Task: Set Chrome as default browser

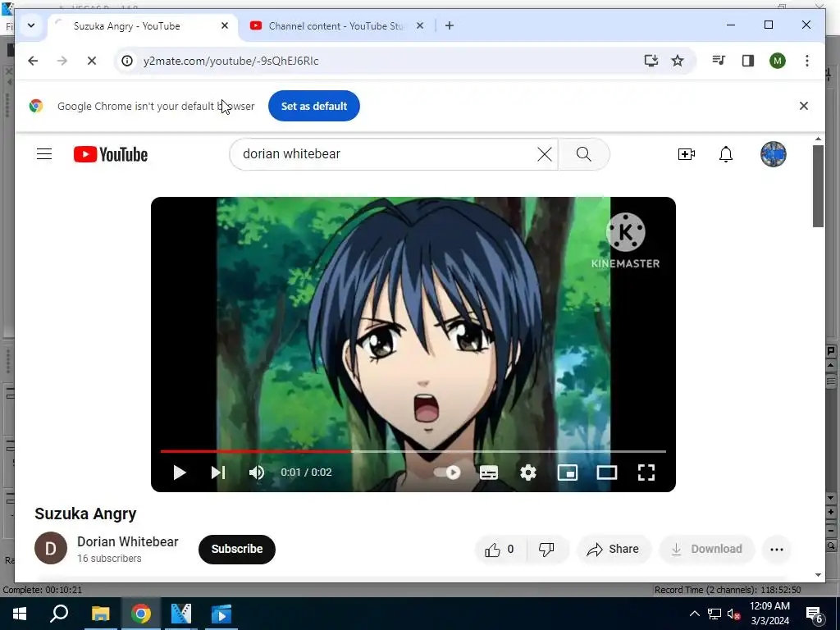Action: coord(314,106)
